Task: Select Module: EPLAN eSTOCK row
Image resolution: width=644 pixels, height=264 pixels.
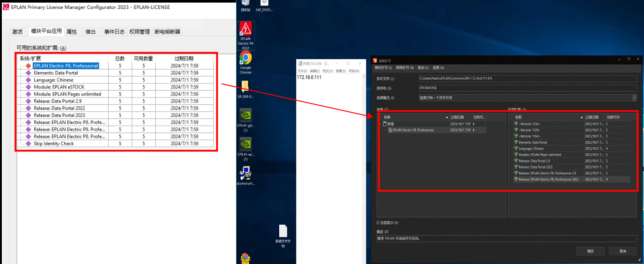Action: point(59,87)
